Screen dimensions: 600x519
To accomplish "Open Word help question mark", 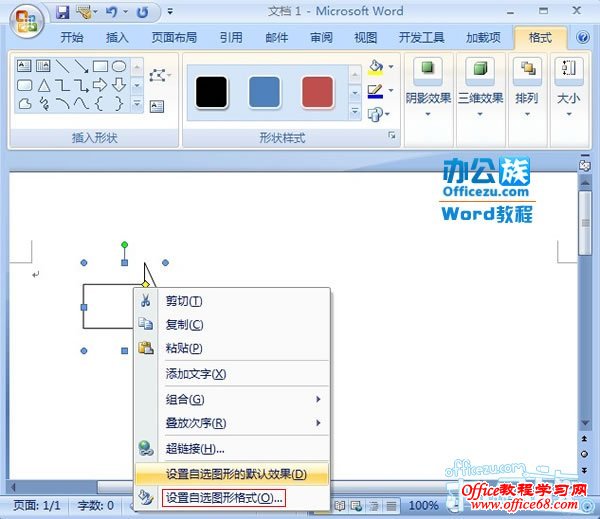I will [583, 37].
